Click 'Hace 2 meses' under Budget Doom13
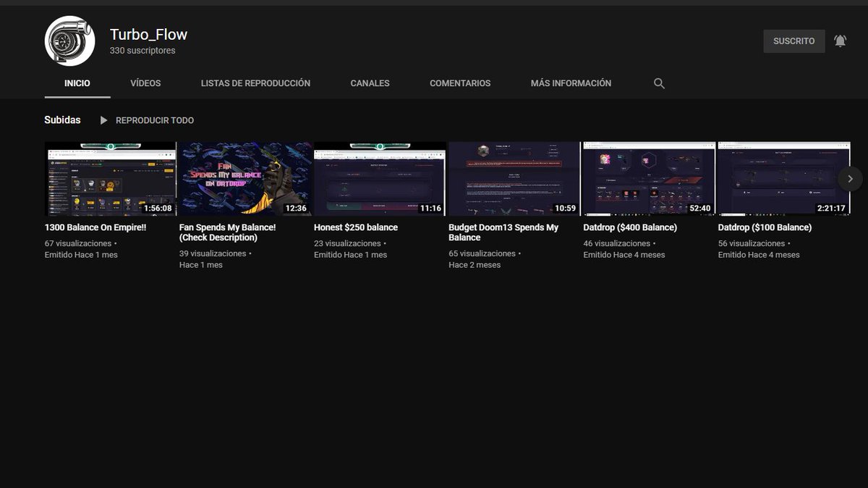Viewport: 868px width, 488px height. click(475, 265)
